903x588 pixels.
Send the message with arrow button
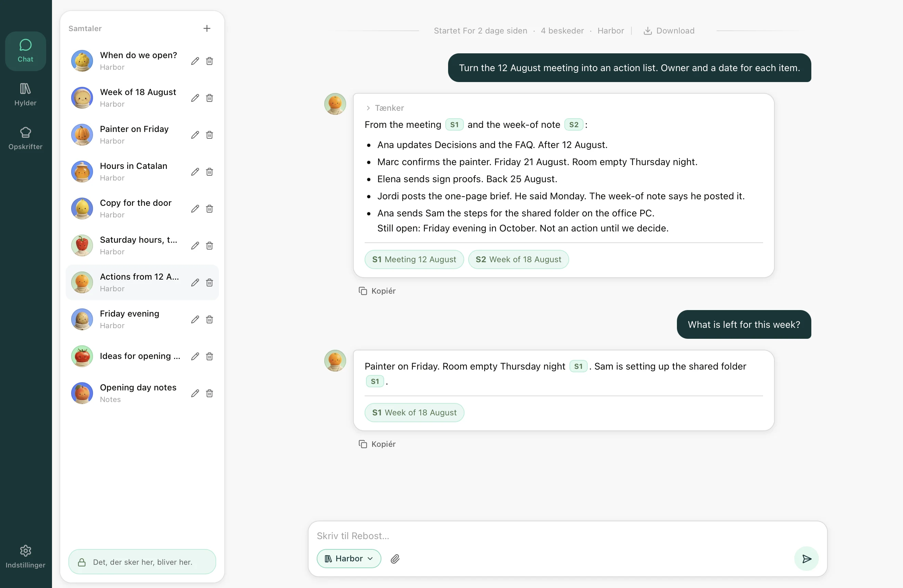tap(806, 559)
